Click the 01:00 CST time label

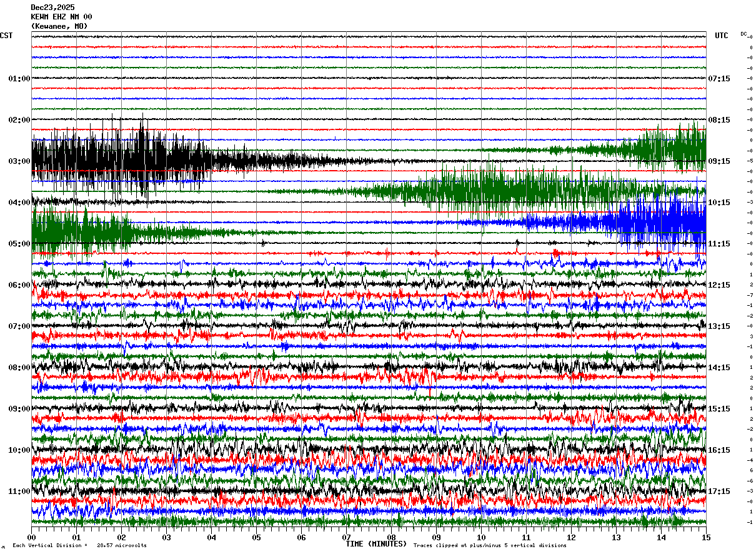(19, 79)
